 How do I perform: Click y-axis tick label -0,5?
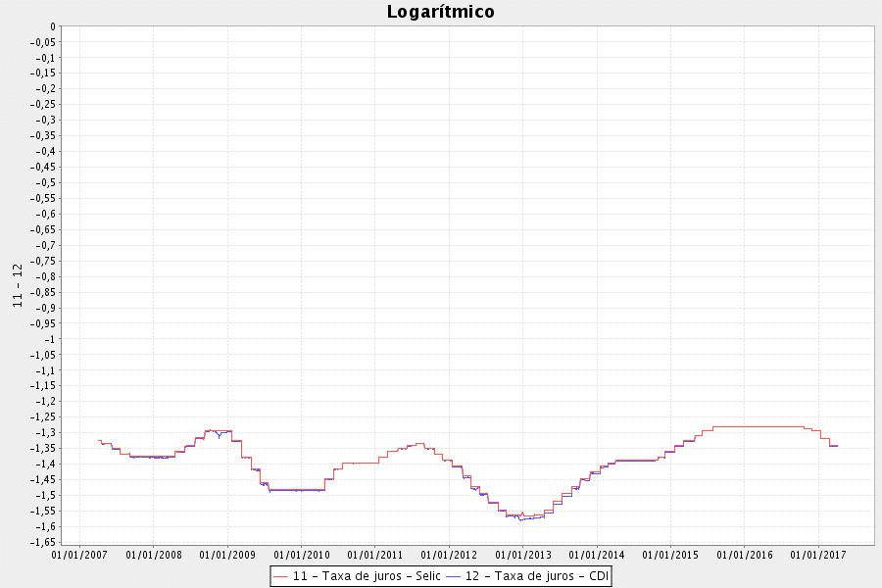(x=45, y=183)
